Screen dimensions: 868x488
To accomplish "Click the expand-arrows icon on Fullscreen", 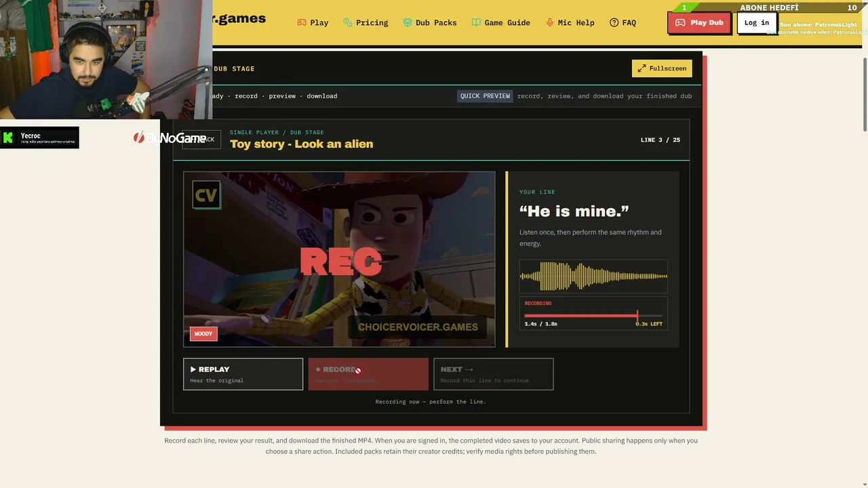I will pos(642,68).
